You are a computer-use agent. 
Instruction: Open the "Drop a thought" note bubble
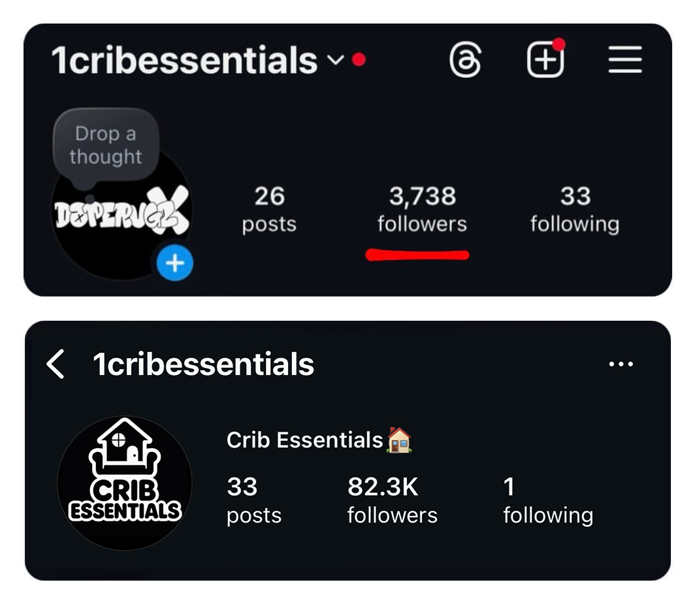[x=105, y=145]
